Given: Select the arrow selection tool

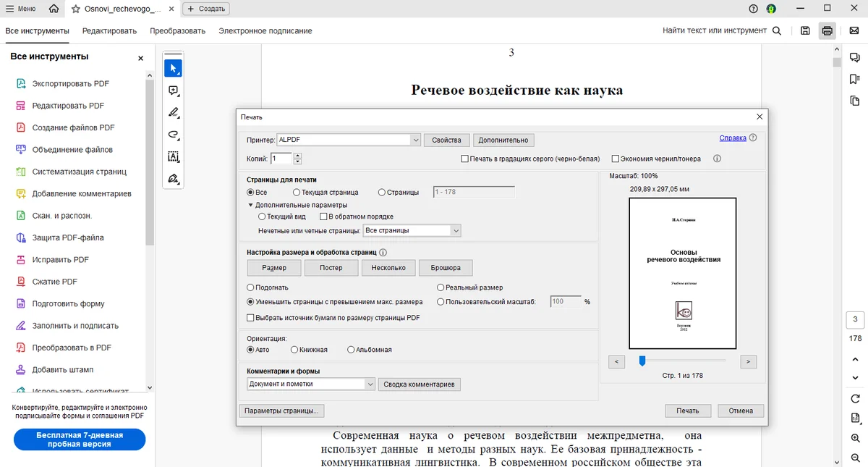Looking at the screenshot, I should (173, 68).
